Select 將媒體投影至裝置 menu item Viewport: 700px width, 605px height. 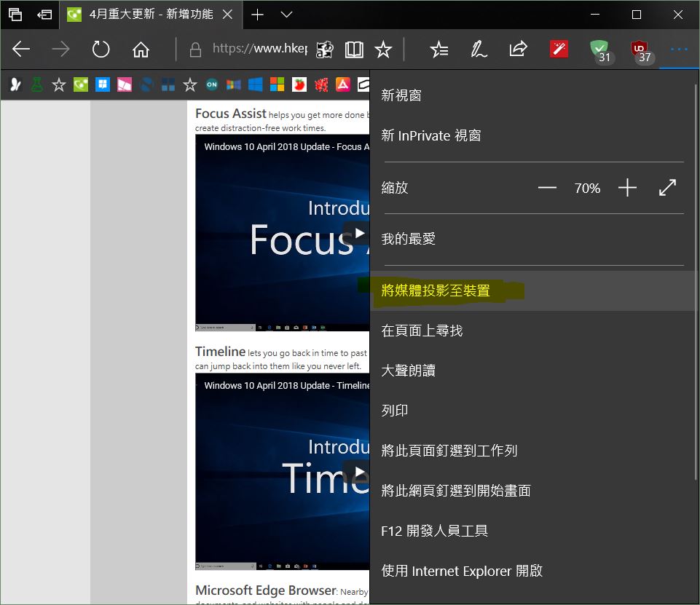533,291
